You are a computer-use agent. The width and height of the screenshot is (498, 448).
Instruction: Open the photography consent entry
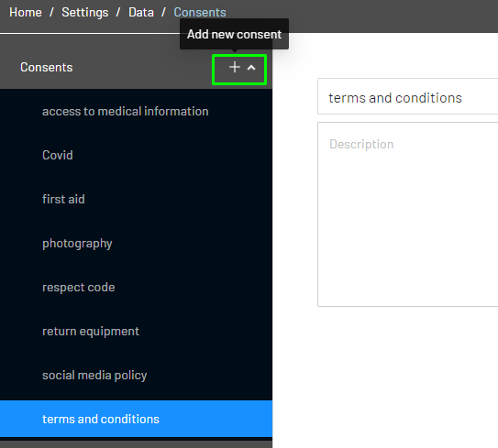[x=136, y=244]
